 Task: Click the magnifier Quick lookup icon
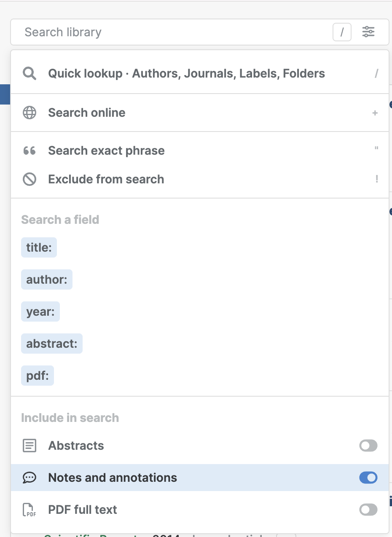30,74
